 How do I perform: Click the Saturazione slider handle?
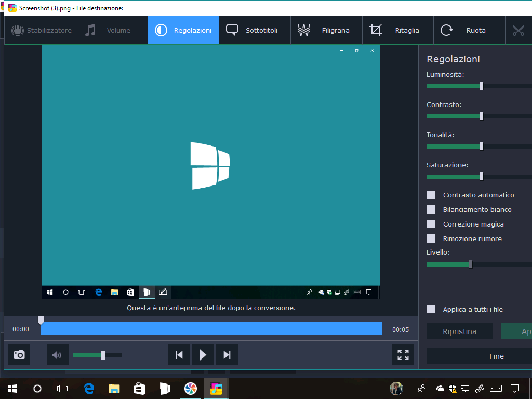click(x=481, y=177)
